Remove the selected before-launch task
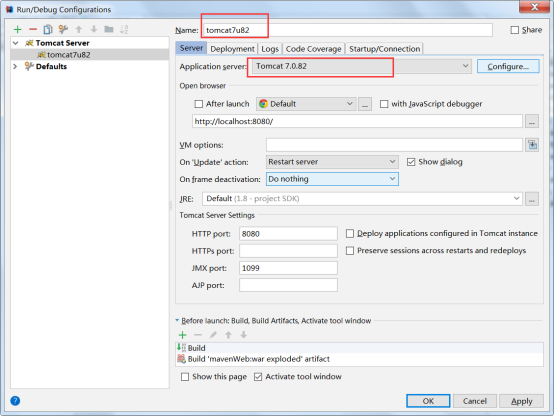The image size is (554, 416). [198, 335]
